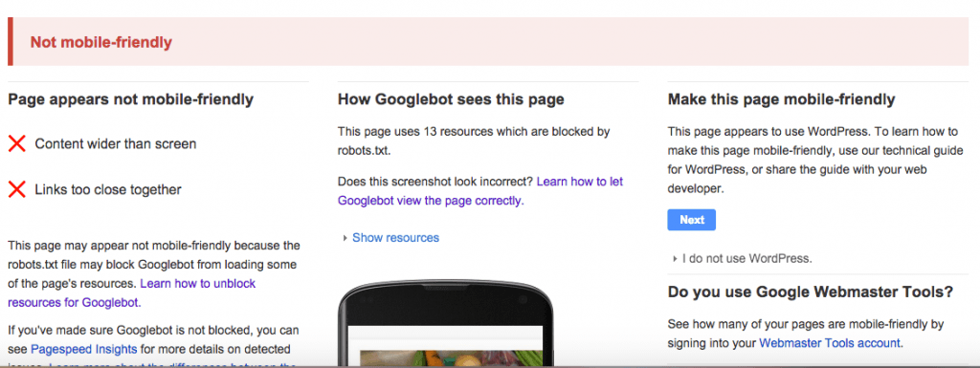
Task: Click the phone screenshot preview thumbnail
Action: pyautogui.click(x=445, y=325)
